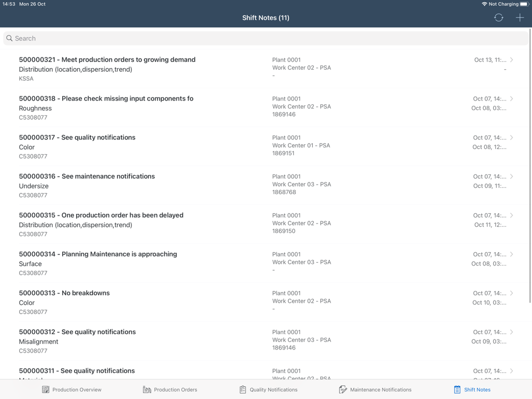Image resolution: width=532 pixels, height=399 pixels.
Task: Add a new shift note with plus icon
Action: click(x=520, y=18)
